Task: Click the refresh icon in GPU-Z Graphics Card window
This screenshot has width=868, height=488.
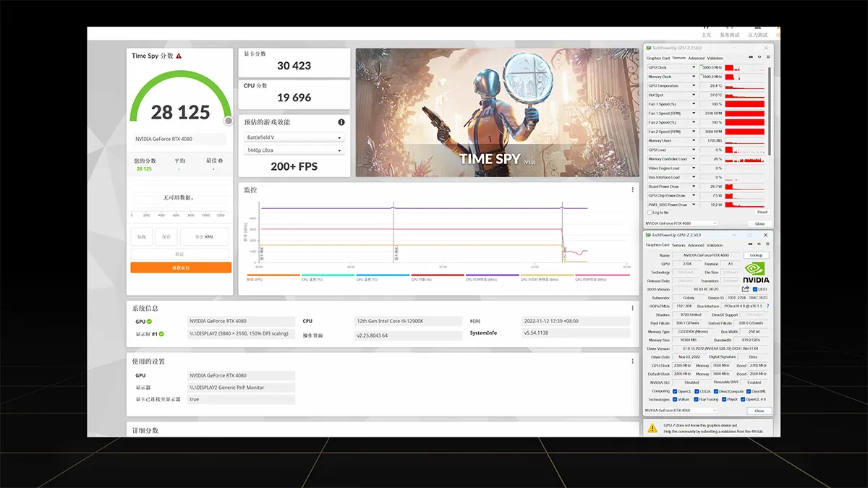Action: pyautogui.click(x=757, y=245)
